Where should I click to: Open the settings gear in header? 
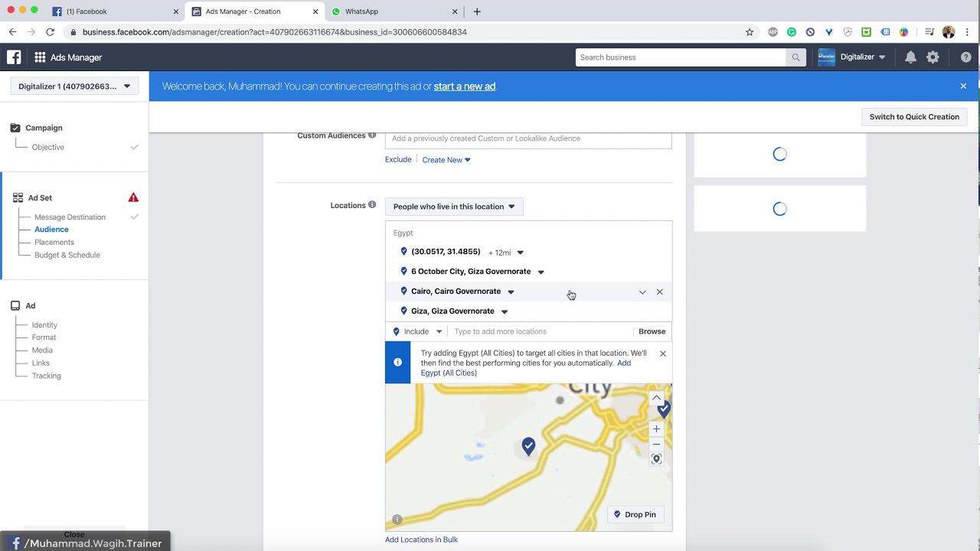click(933, 57)
